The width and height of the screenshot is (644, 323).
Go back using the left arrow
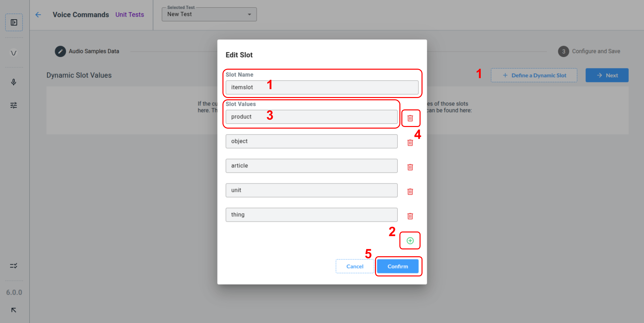pos(38,15)
